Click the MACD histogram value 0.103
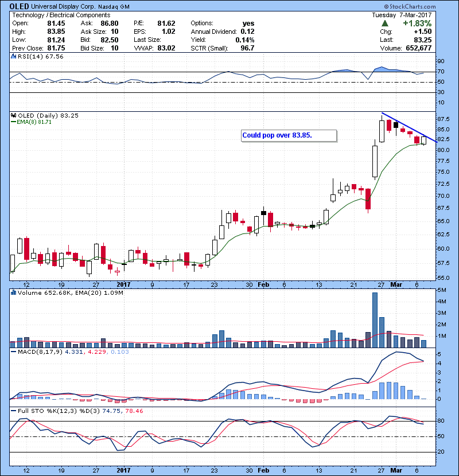Viewport: 459px width, 476px height. 120,352
